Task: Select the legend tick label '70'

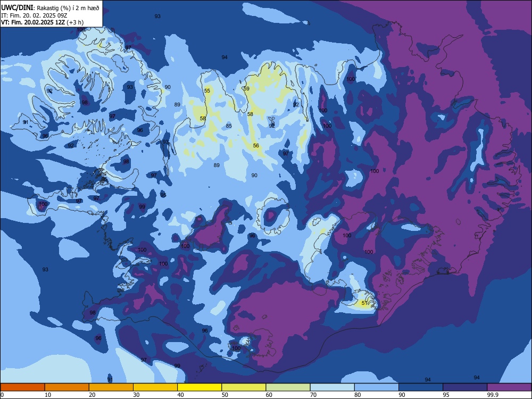Action: point(313,395)
